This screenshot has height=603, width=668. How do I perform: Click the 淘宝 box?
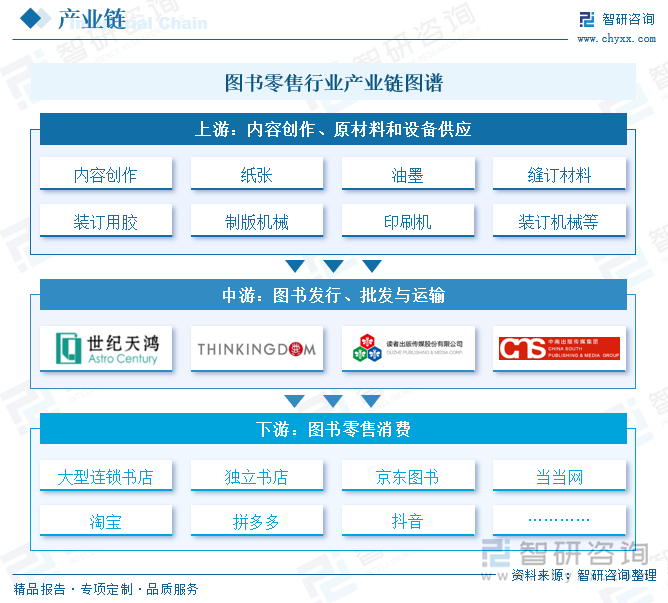coord(106,521)
